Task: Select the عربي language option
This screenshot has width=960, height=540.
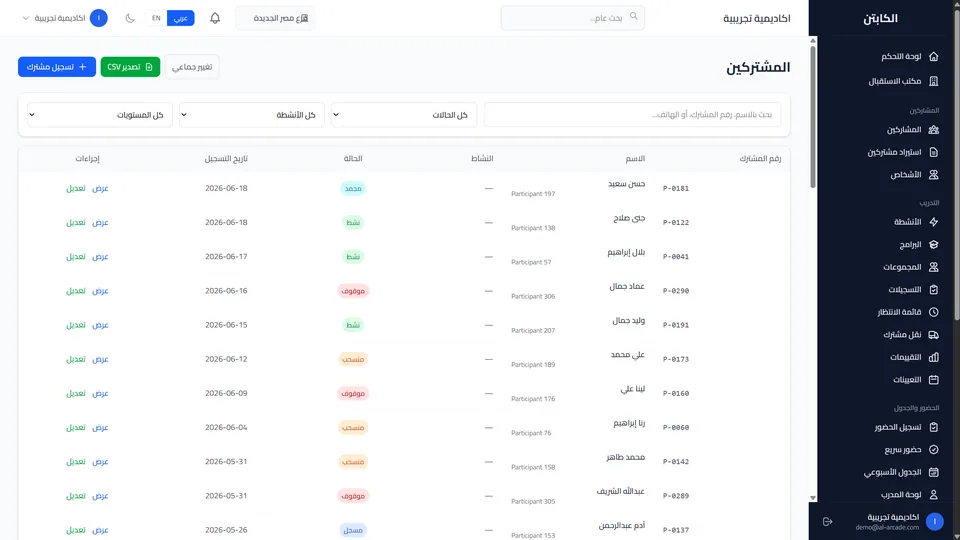Action: [181, 18]
